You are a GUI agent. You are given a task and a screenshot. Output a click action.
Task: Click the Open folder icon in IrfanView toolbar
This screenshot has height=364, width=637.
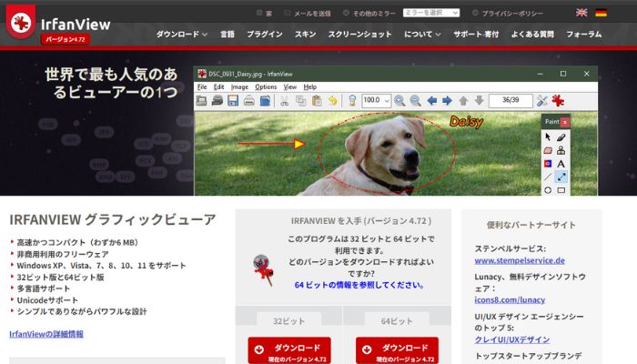click(201, 100)
